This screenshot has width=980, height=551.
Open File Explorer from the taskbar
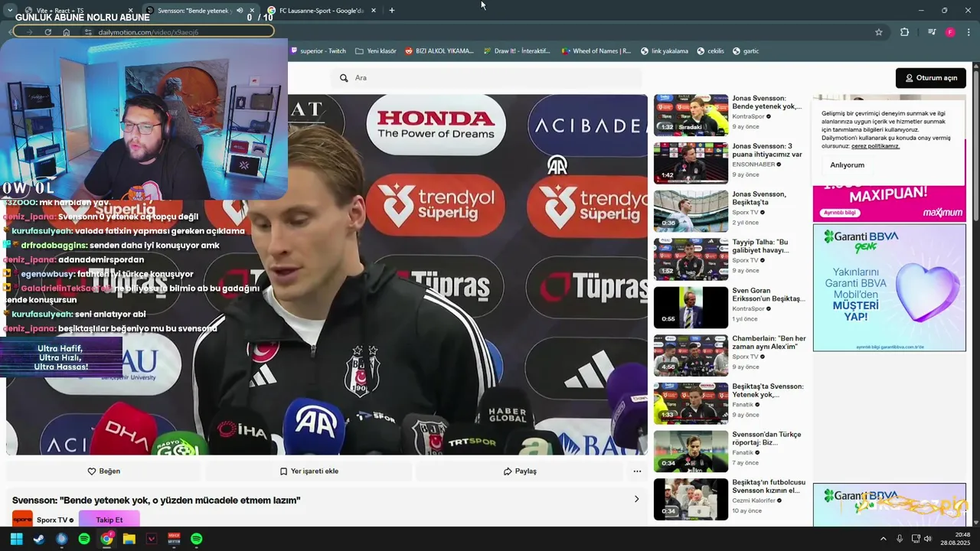(129, 539)
